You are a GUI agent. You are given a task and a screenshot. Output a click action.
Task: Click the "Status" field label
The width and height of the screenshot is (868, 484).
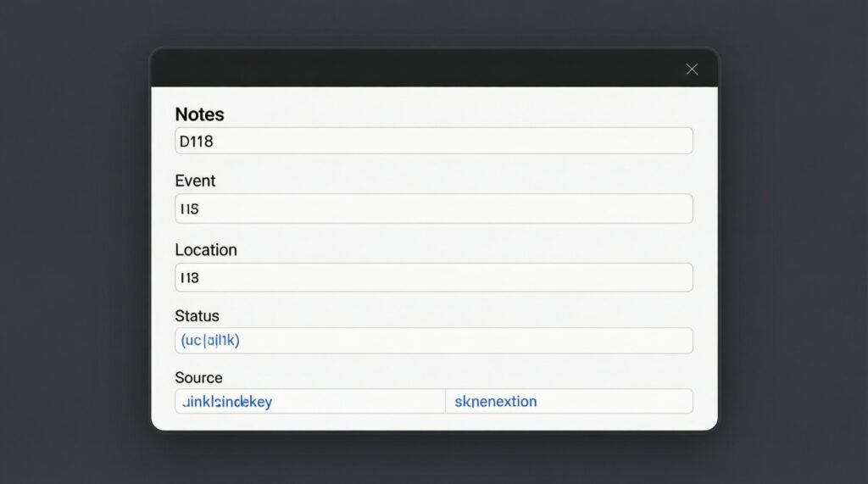point(197,316)
